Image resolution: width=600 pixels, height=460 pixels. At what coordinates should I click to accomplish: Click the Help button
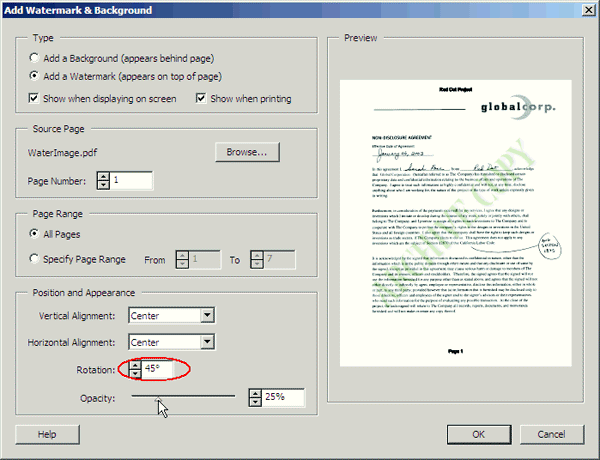coord(47,435)
